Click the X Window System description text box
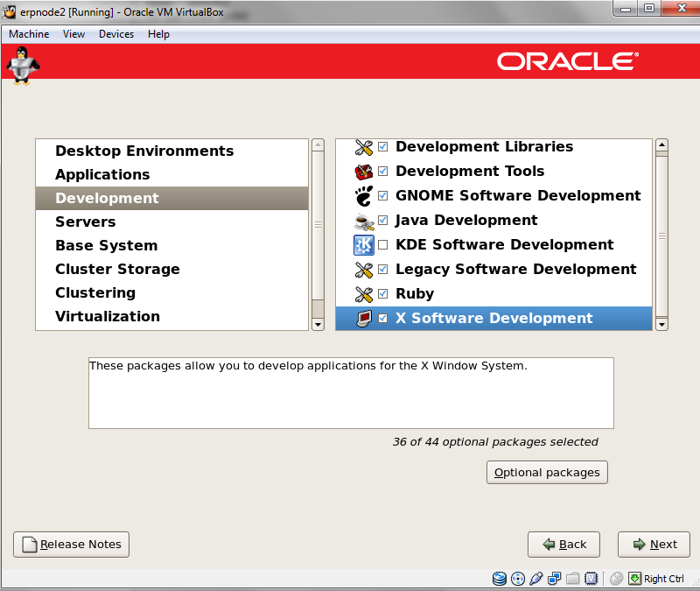 [x=351, y=393]
